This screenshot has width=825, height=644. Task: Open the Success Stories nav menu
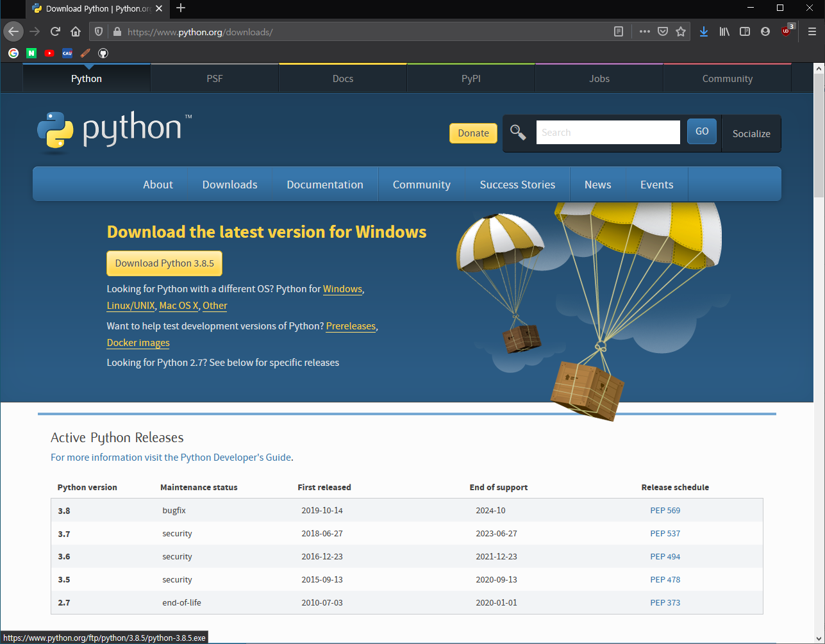(x=517, y=185)
